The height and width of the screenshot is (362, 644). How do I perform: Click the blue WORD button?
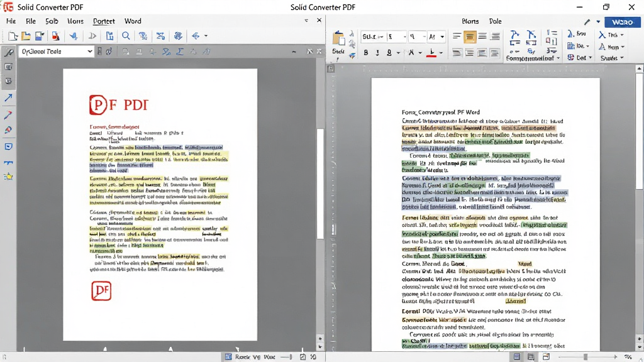coord(622,22)
